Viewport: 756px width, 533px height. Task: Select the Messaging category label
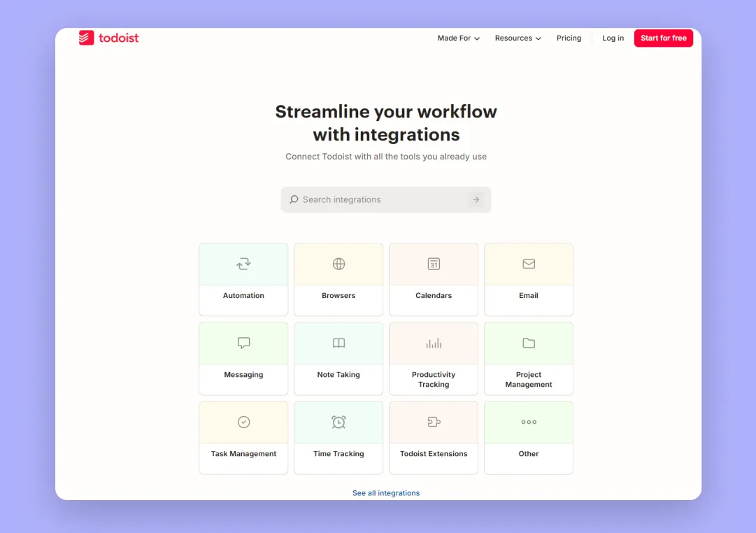pos(243,375)
